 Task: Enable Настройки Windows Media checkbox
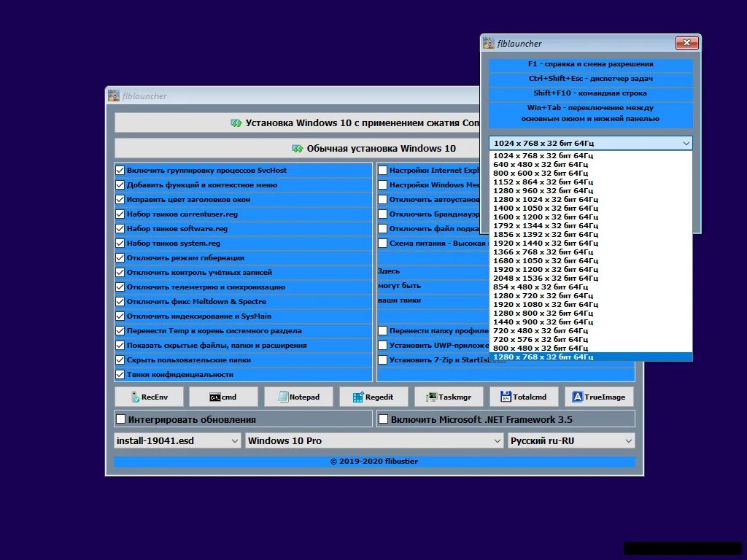pyautogui.click(x=382, y=184)
